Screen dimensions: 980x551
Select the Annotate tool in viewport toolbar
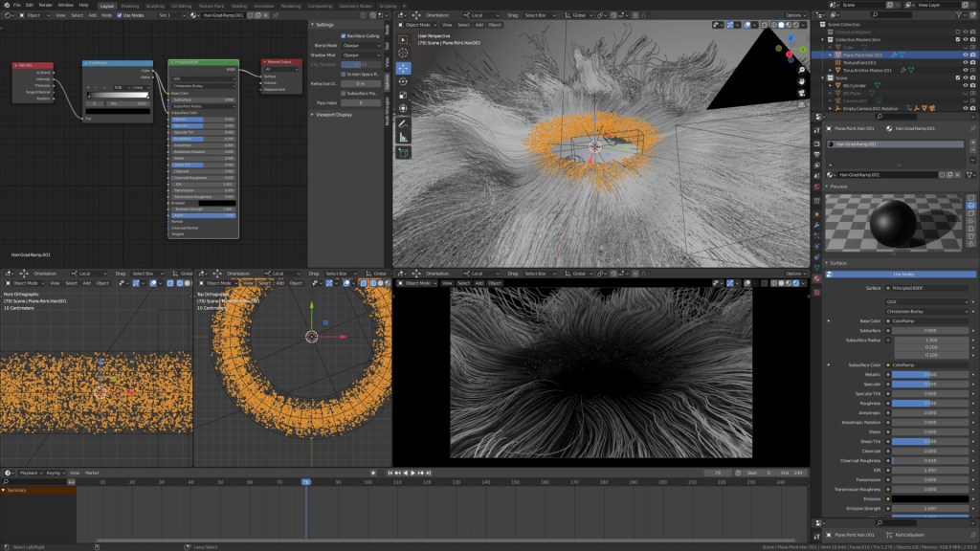click(403, 123)
